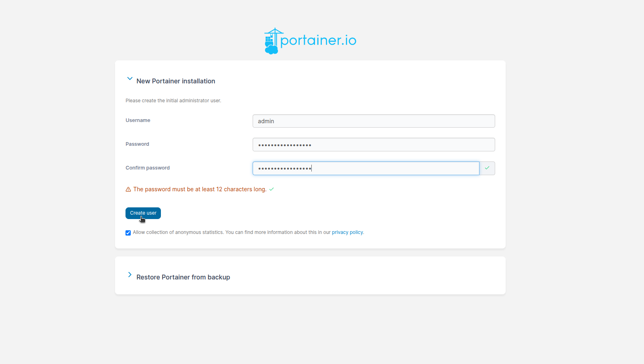Click the Create user button
The image size is (644, 364).
tap(143, 213)
